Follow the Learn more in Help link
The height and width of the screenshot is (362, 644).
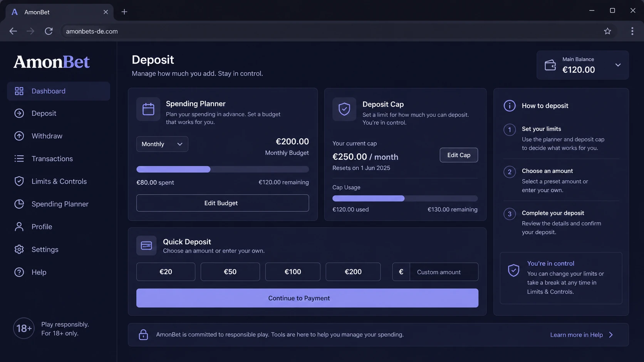[582, 335]
